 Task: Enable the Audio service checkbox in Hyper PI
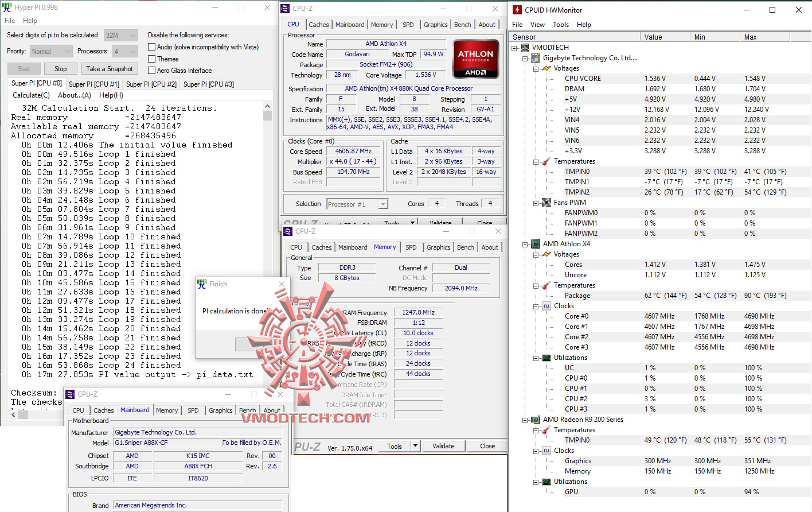pos(152,47)
